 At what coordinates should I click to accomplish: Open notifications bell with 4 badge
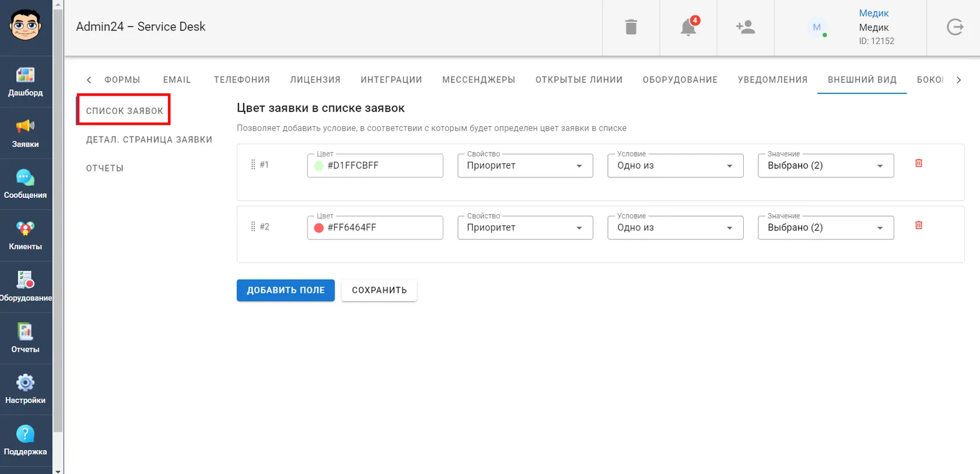point(688,27)
